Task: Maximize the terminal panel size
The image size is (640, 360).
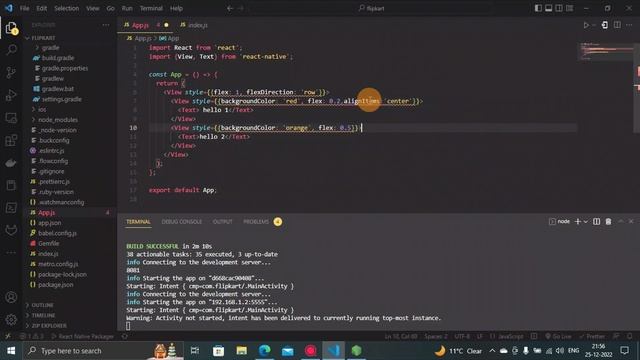Action: pos(620,222)
